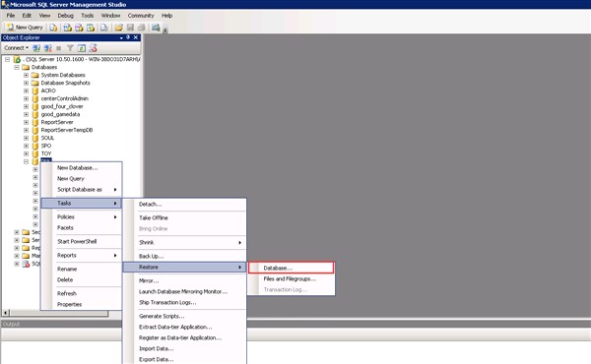Open the Tools menu
Image resolution: width=591 pixels, height=364 pixels.
point(87,16)
